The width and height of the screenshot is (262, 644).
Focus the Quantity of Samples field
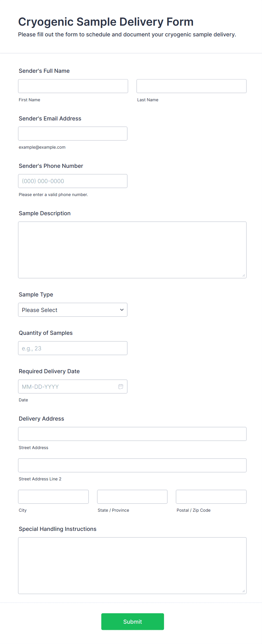pos(72,348)
